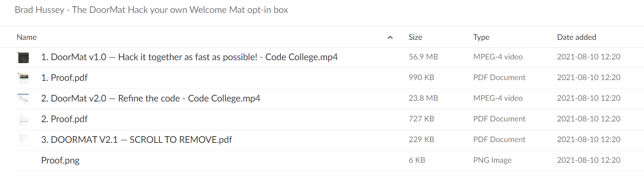
Task: Open the 1. Proof.pdf file
Action: [x=64, y=78]
